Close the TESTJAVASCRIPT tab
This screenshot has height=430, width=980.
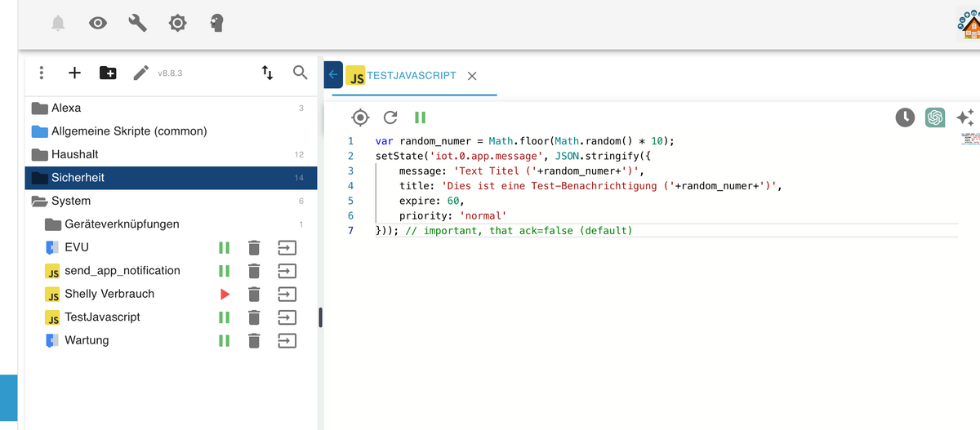472,76
